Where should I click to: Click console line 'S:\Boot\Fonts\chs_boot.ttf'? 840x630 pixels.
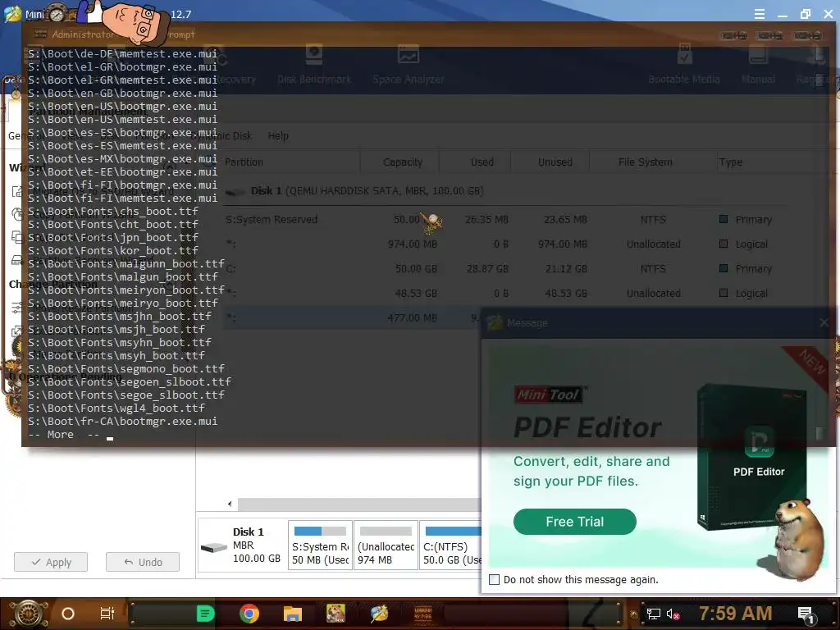click(113, 211)
